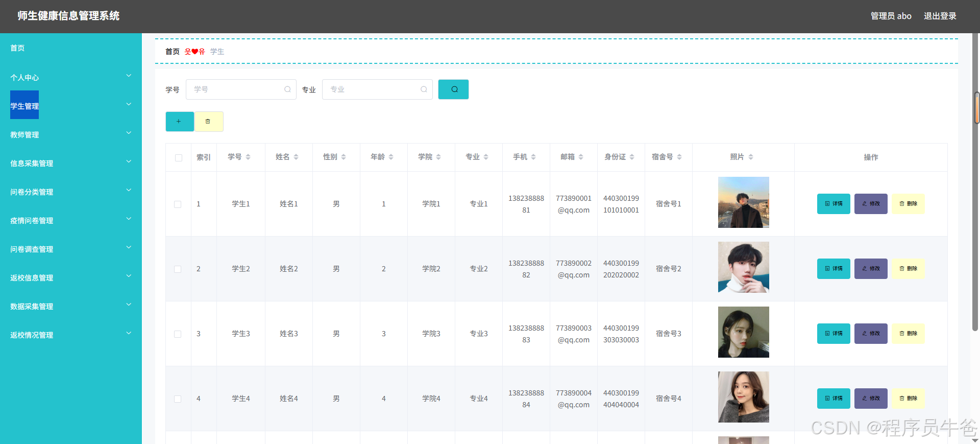Open 详情 for 学生2 row

point(834,269)
